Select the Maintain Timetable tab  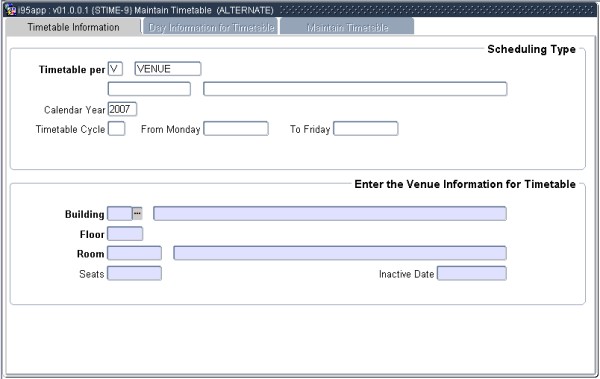point(347,27)
